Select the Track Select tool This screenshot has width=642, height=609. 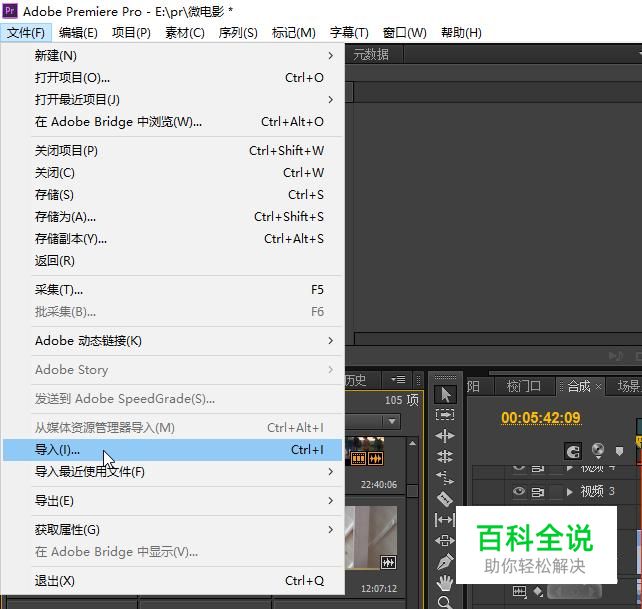coord(445,415)
